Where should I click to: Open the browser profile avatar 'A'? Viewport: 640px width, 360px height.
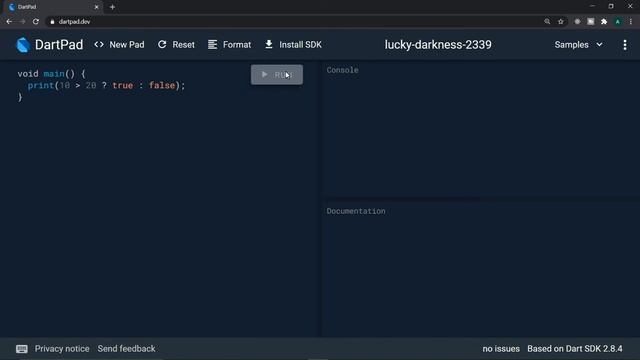point(618,22)
